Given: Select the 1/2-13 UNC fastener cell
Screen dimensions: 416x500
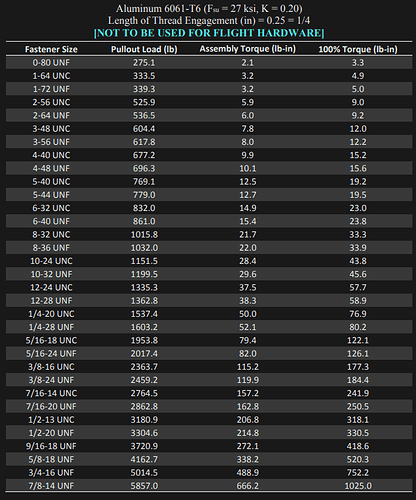Looking at the screenshot, I should coord(51,420).
